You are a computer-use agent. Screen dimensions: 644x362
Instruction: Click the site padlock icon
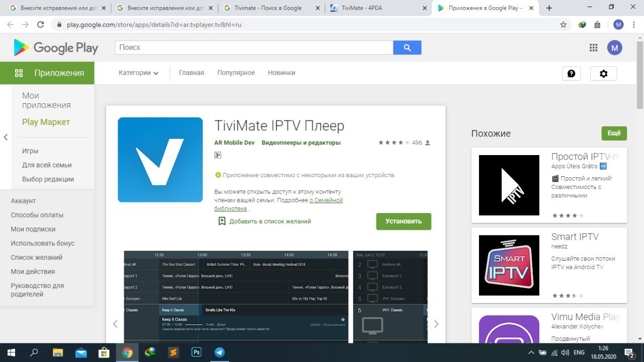pos(59,24)
